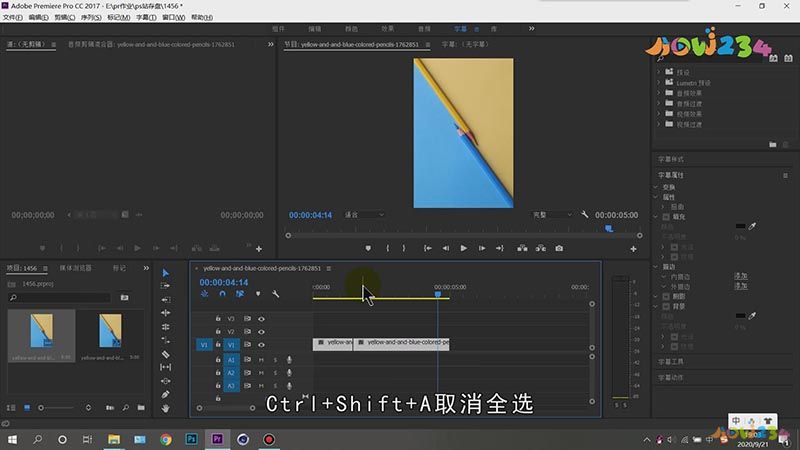Screen dimensions: 800x450
Task: Show more workspaces overflow chevron
Action: click(x=532, y=29)
